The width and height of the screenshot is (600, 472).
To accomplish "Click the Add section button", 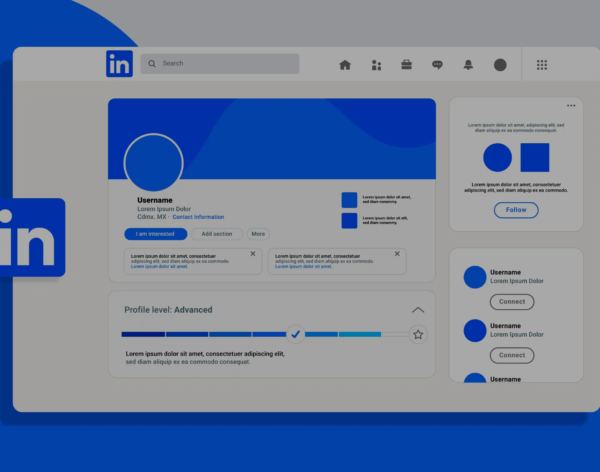I will point(216,234).
